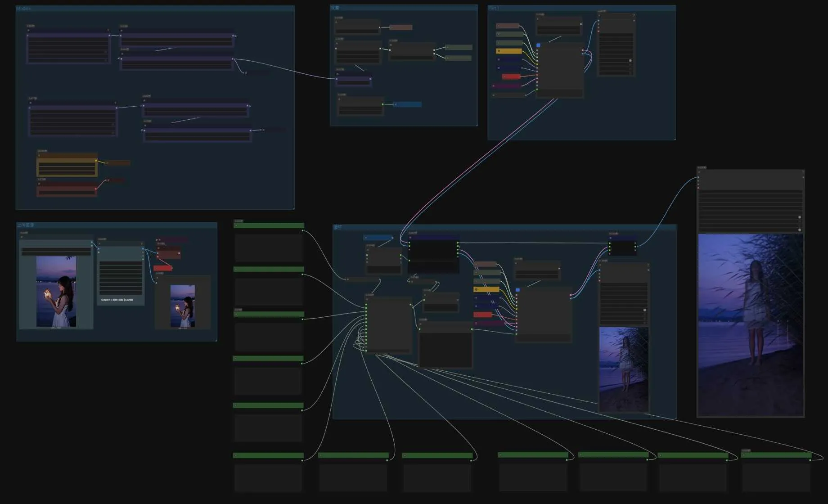Toggle the round switch in Part 1's right node
This screenshot has width=828, height=504.
click(630, 60)
